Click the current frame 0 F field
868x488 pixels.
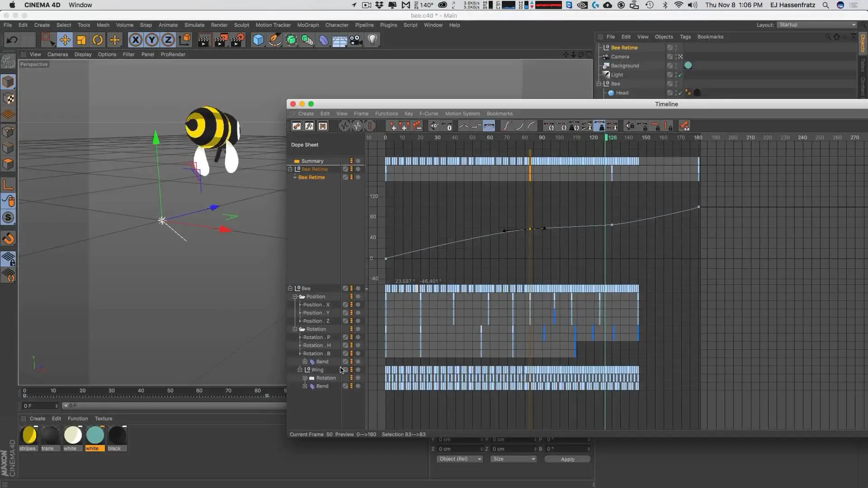(40, 406)
